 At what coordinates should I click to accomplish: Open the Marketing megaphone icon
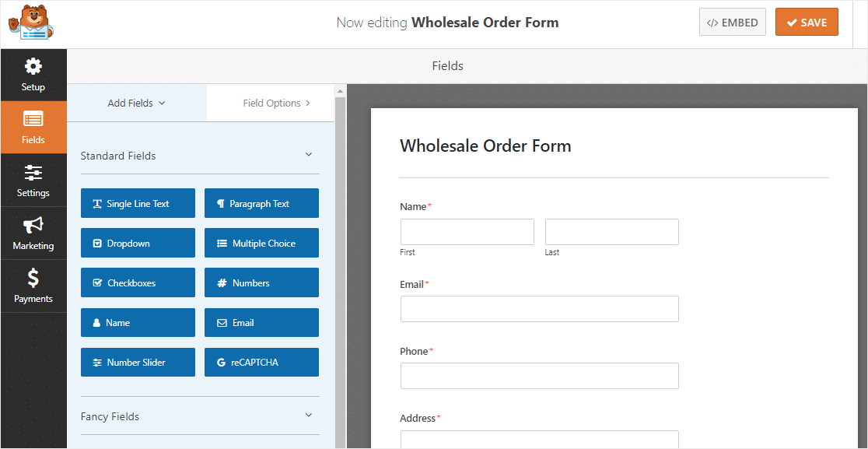coord(33,226)
